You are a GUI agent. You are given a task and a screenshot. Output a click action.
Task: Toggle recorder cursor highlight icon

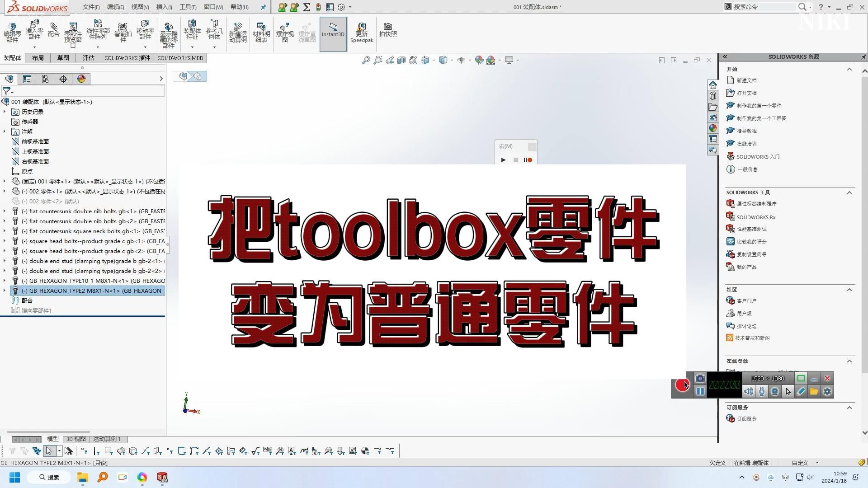(788, 391)
